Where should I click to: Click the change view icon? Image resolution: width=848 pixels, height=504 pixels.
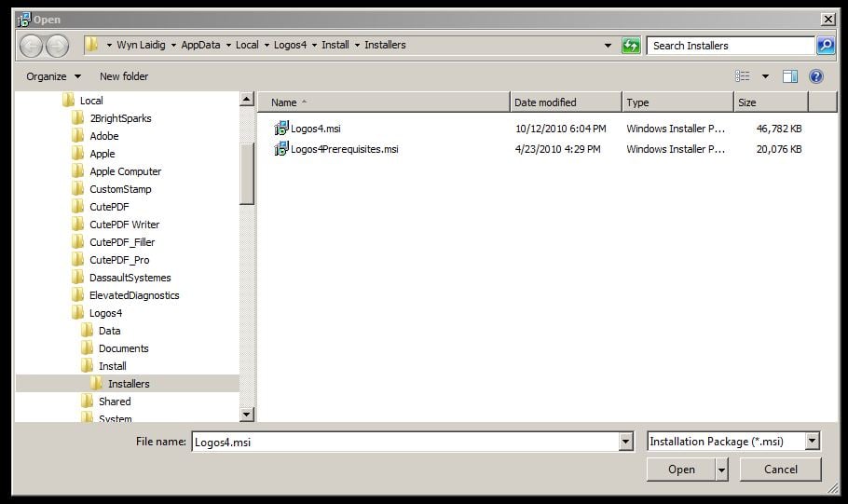pyautogui.click(x=743, y=76)
